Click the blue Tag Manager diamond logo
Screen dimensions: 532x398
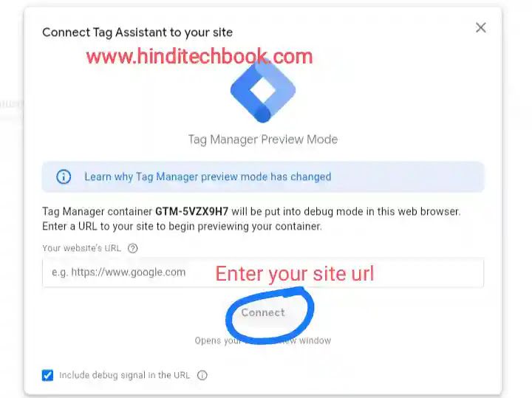point(263,91)
